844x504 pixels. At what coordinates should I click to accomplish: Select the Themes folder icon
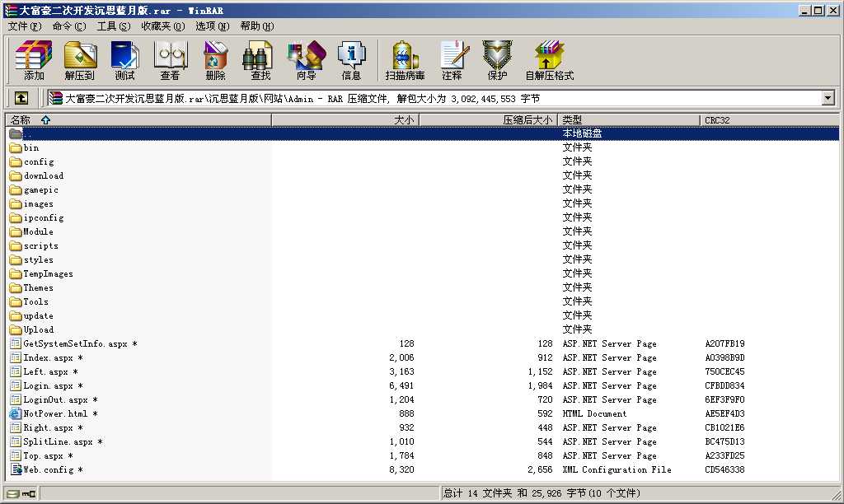[x=16, y=287]
